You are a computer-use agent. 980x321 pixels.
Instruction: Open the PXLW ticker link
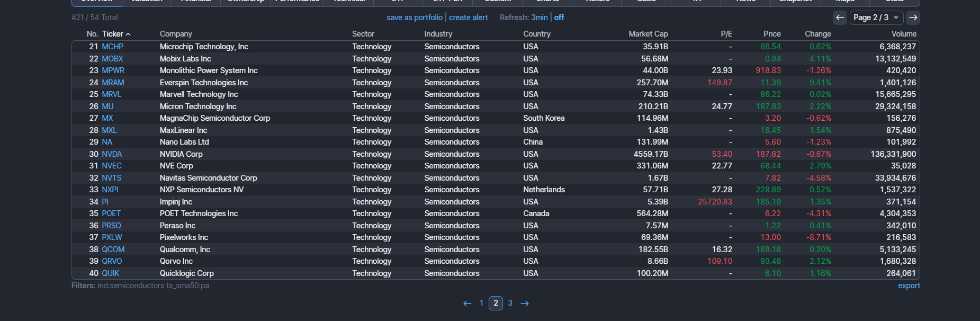112,237
